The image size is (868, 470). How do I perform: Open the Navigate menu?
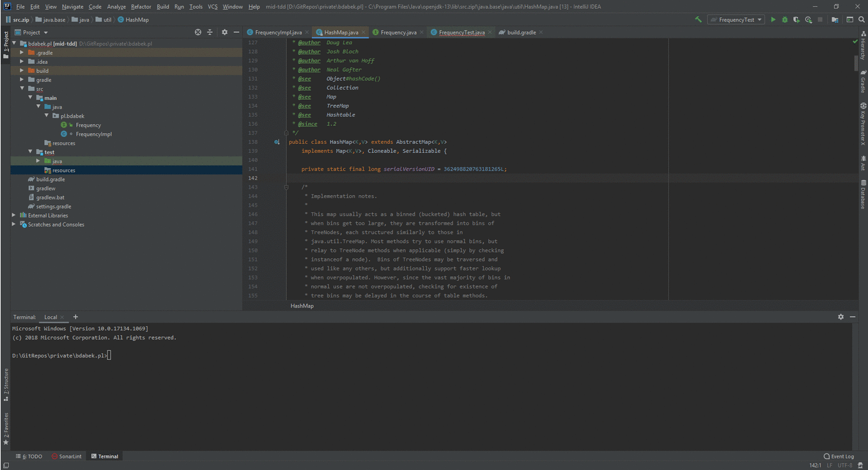(72, 6)
